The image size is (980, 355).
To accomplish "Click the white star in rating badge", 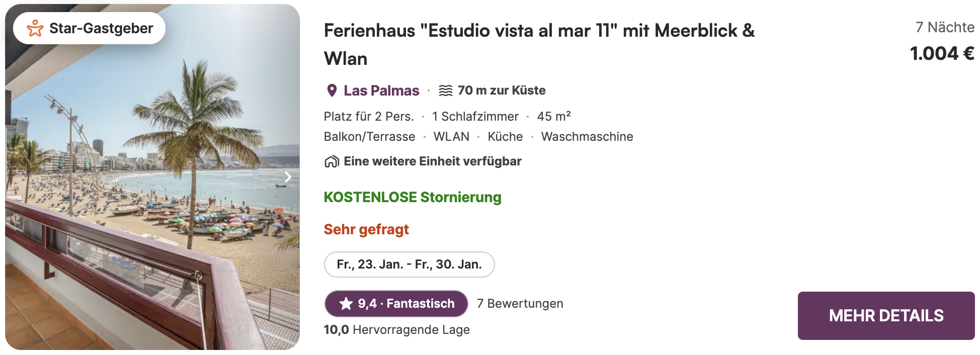I will click(x=346, y=304).
